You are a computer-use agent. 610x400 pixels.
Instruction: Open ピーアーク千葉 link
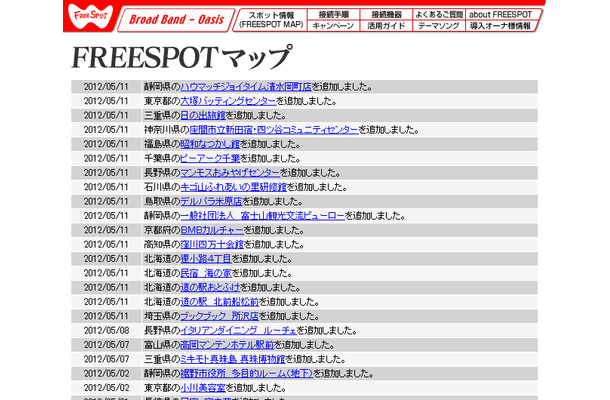210,158
